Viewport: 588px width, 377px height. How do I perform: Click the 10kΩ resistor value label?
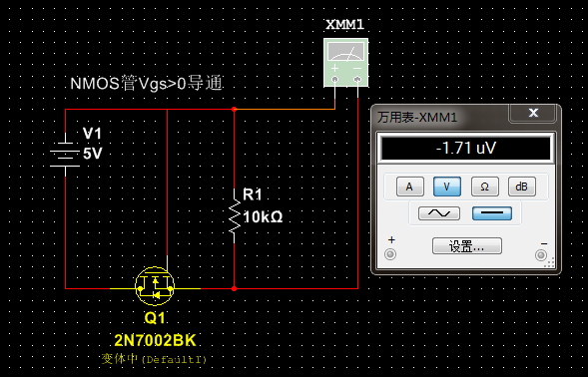[x=263, y=216]
